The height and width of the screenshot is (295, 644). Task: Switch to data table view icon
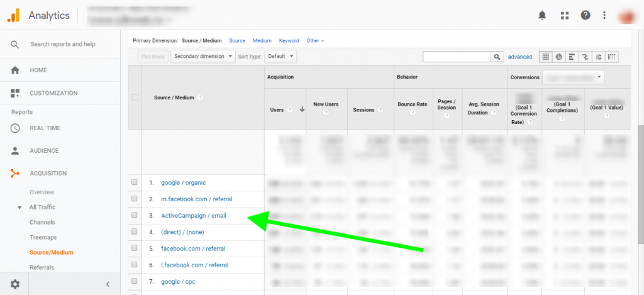point(546,57)
